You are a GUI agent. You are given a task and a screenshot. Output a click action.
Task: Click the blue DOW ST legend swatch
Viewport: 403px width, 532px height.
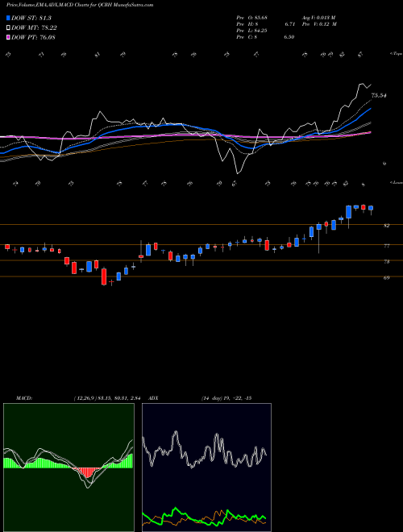point(8,18)
